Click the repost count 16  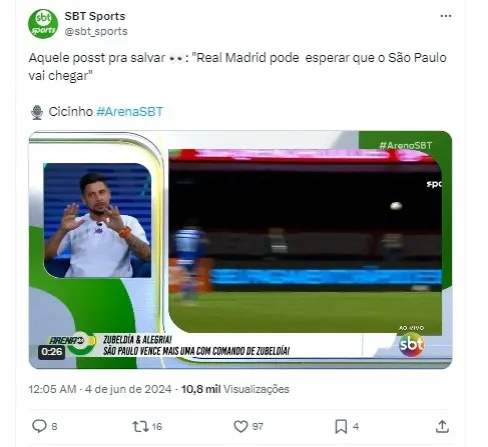point(157,427)
